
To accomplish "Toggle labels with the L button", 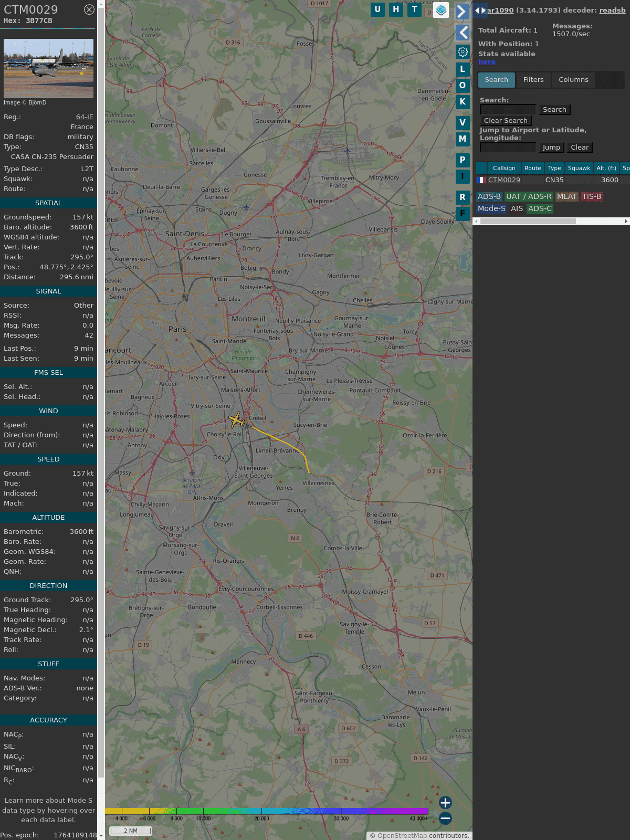I will [x=463, y=69].
